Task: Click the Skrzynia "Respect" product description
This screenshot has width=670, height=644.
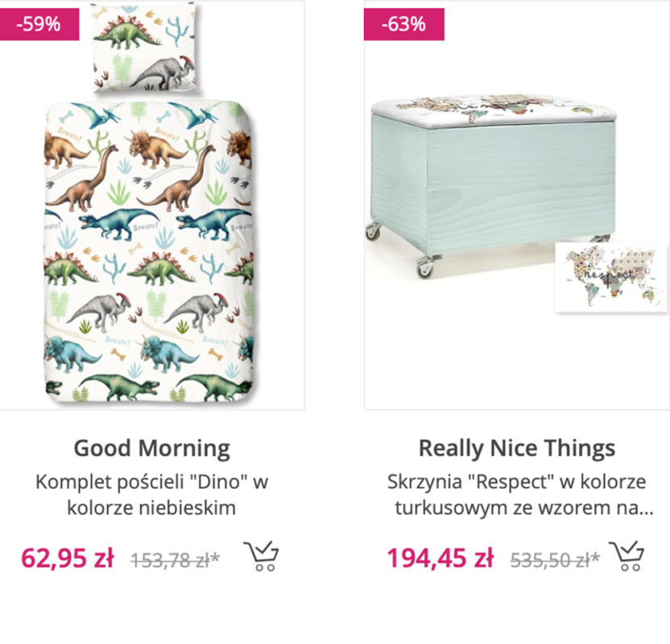Action: [516, 494]
